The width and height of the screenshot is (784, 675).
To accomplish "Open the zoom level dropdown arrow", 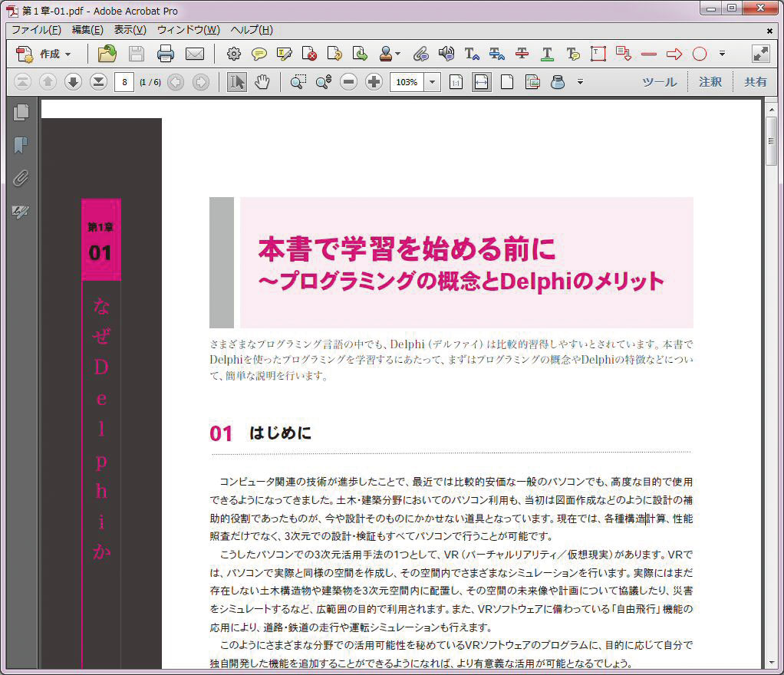I will (x=433, y=82).
